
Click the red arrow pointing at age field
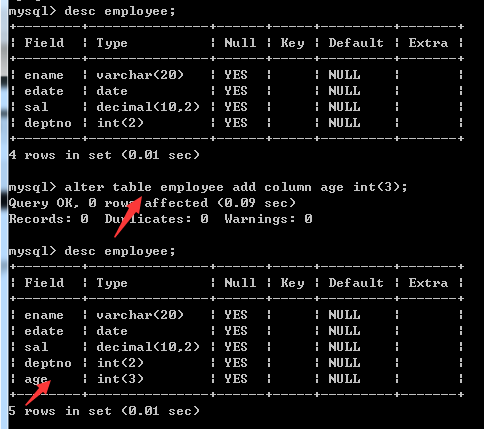point(38,393)
